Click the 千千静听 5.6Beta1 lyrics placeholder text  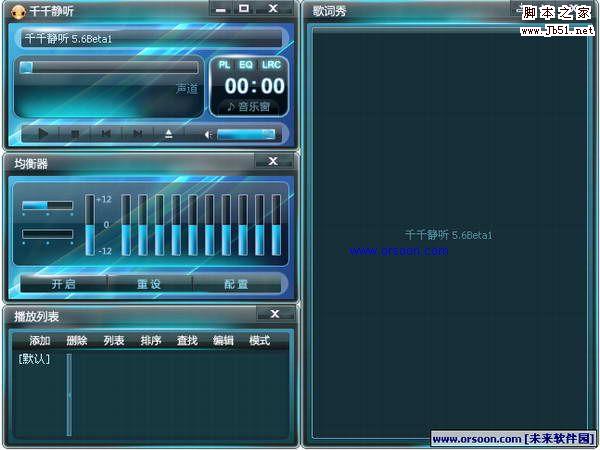pos(448,235)
